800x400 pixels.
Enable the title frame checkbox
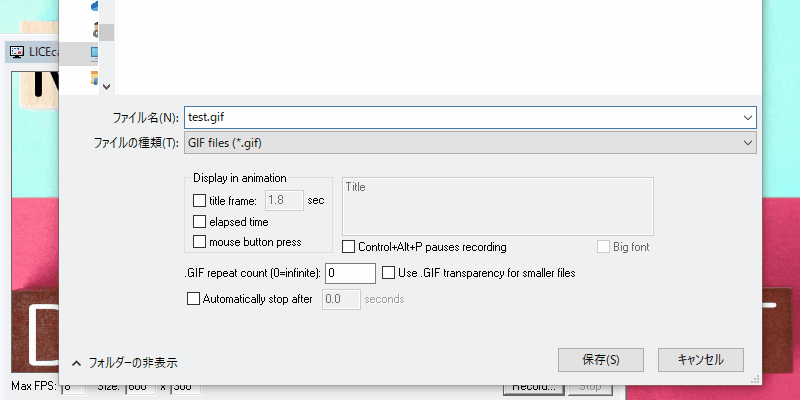(x=199, y=201)
